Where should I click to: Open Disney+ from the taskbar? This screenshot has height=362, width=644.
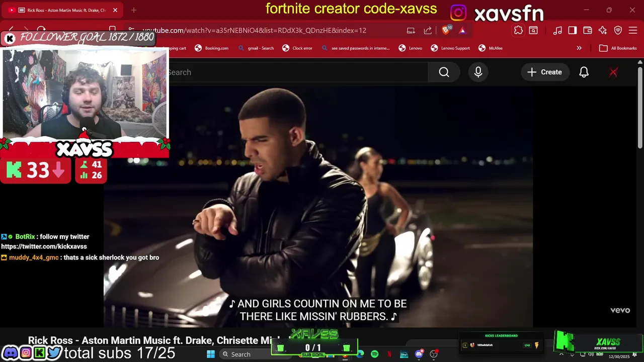tap(404, 354)
